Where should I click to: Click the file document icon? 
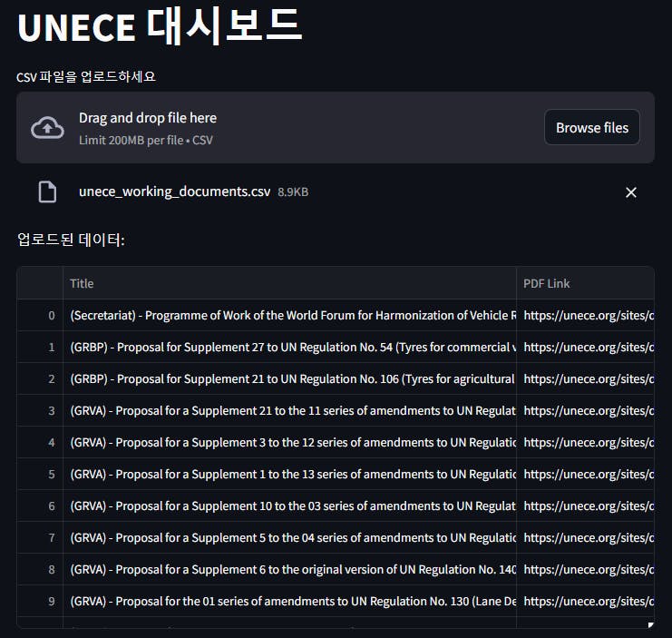[x=47, y=191]
